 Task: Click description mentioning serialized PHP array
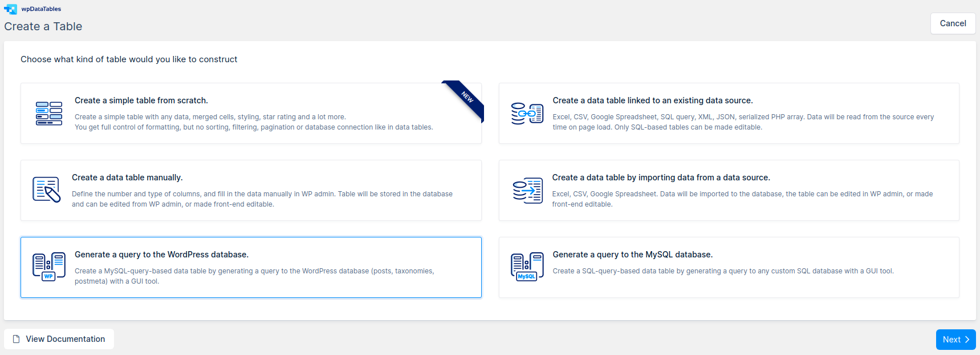[743, 122]
